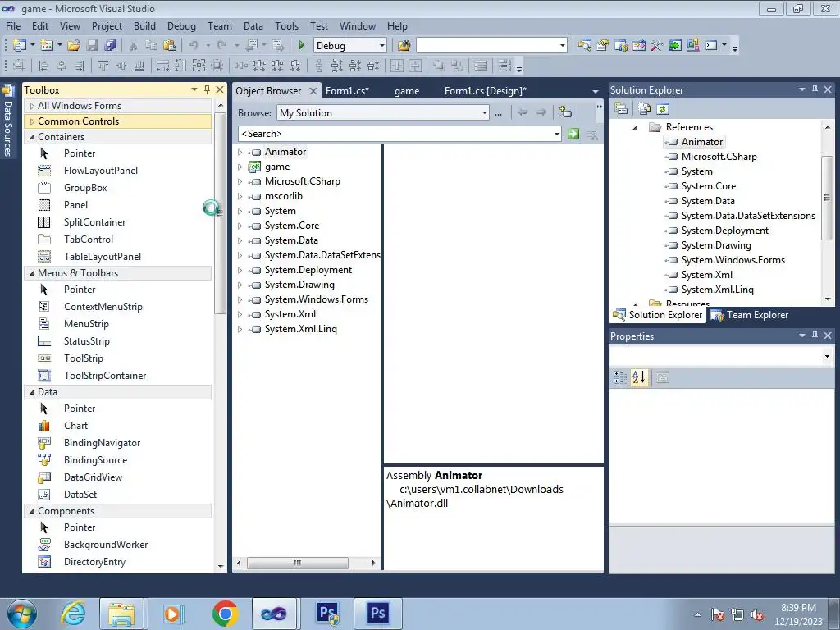The height and width of the screenshot is (630, 840).
Task: Click the Open File folder icon
Action: (x=74, y=46)
